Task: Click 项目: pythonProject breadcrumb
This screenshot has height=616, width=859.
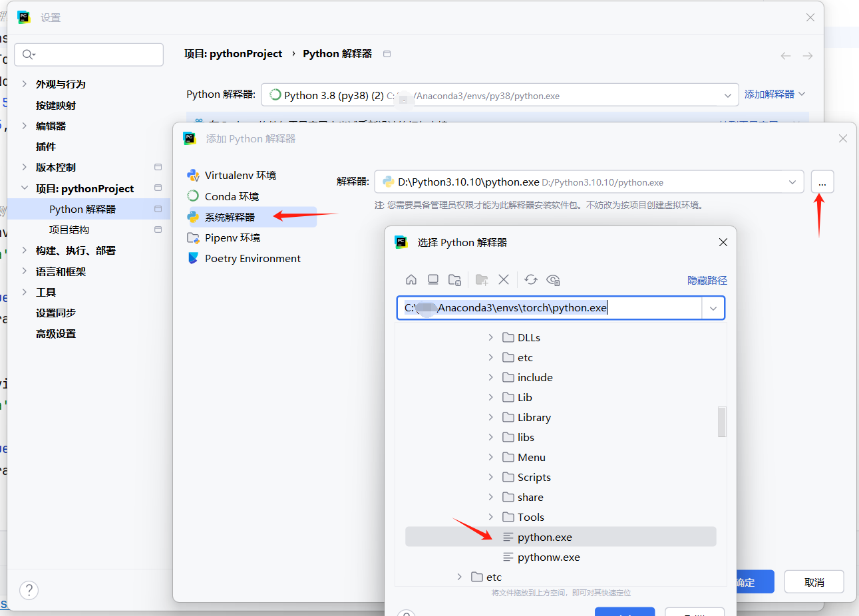Action: (x=233, y=54)
